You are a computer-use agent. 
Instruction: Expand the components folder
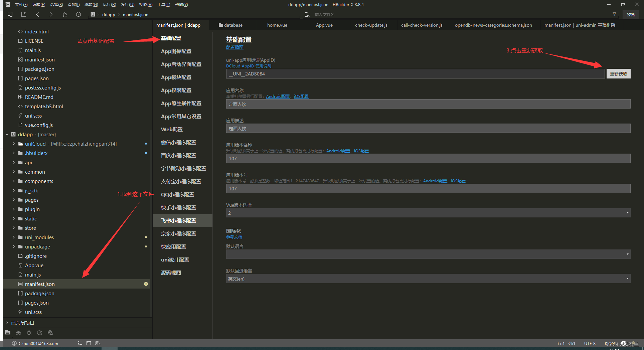click(14, 181)
